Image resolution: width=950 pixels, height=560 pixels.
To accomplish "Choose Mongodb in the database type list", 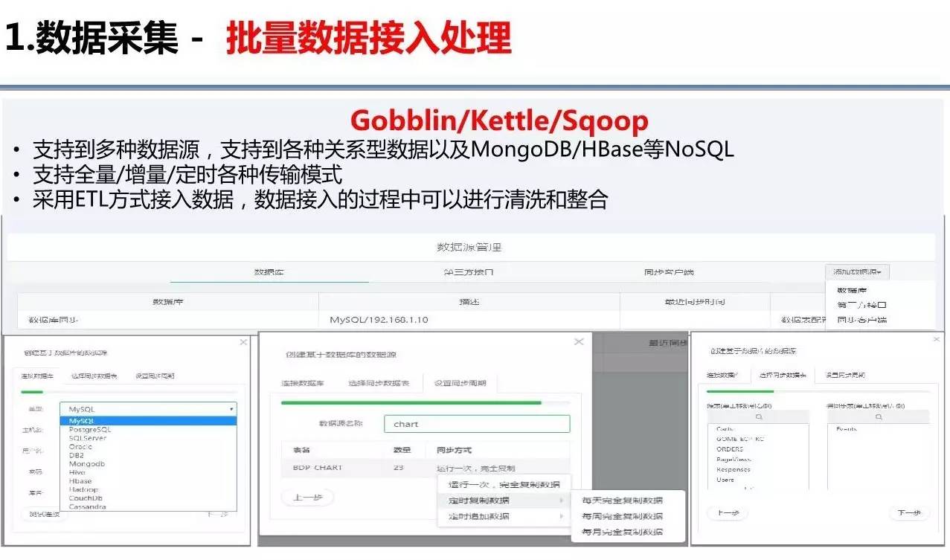I will 87,463.
